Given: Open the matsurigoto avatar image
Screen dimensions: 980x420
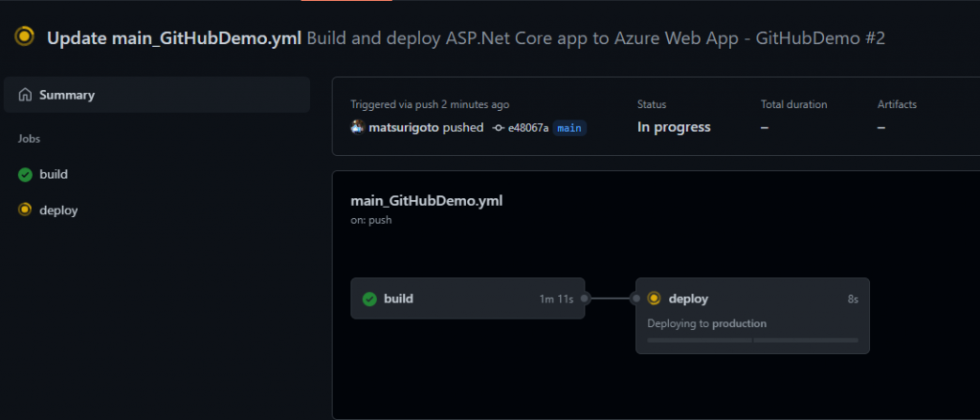Looking at the screenshot, I should coord(358,127).
